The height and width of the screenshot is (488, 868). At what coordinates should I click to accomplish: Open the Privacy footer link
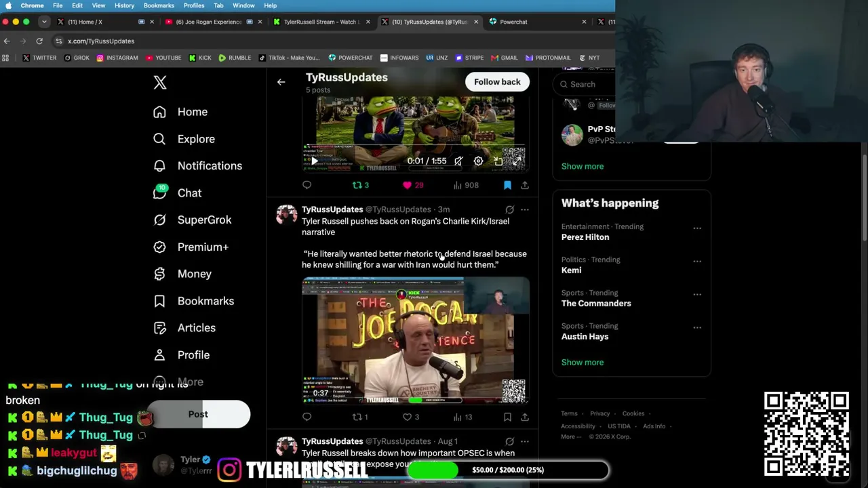599,413
